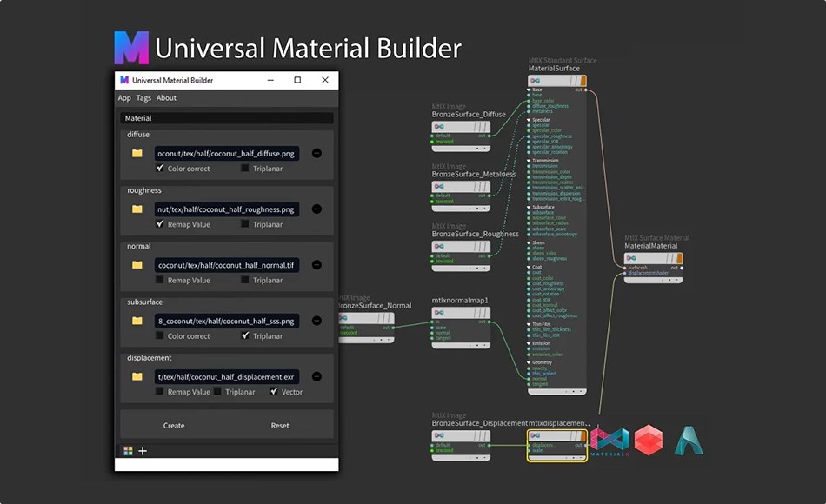Open the App menu
826x504 pixels.
point(123,97)
